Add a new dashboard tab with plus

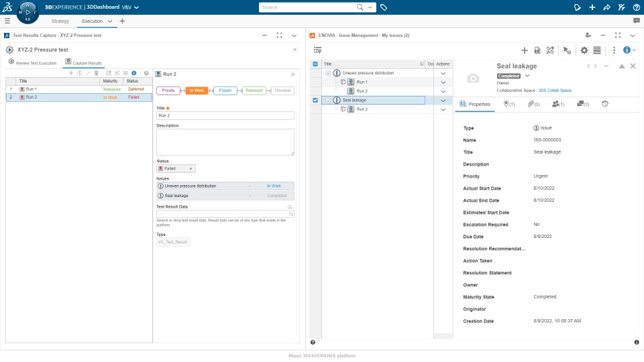coord(122,21)
